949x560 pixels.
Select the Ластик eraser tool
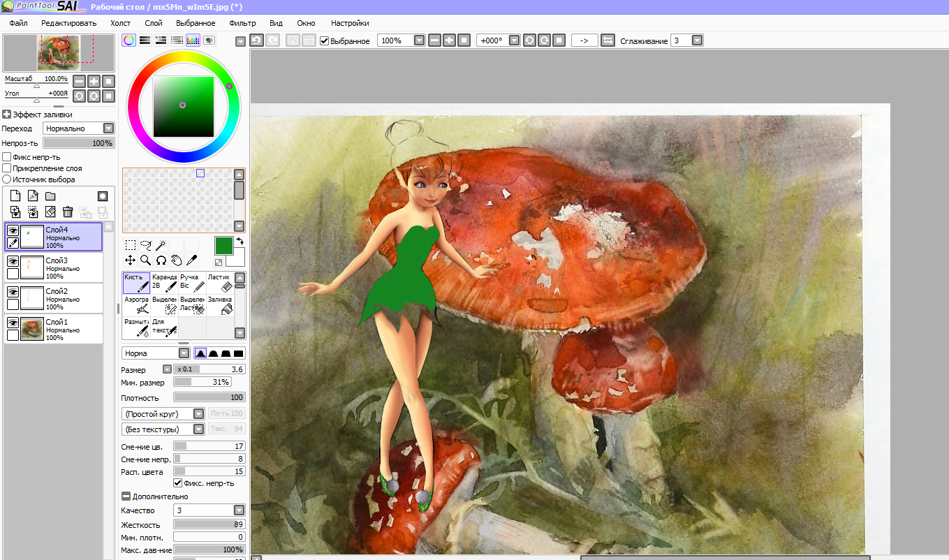tap(219, 282)
